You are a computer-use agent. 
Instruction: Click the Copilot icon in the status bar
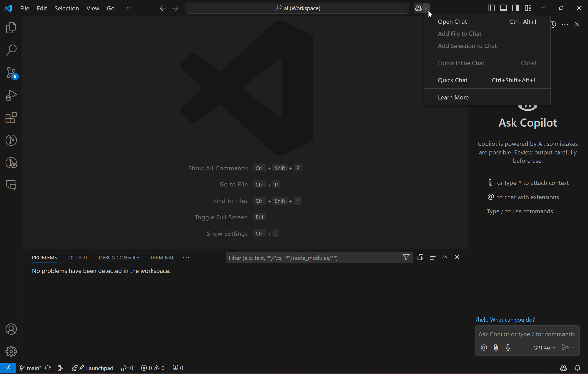tap(563, 368)
